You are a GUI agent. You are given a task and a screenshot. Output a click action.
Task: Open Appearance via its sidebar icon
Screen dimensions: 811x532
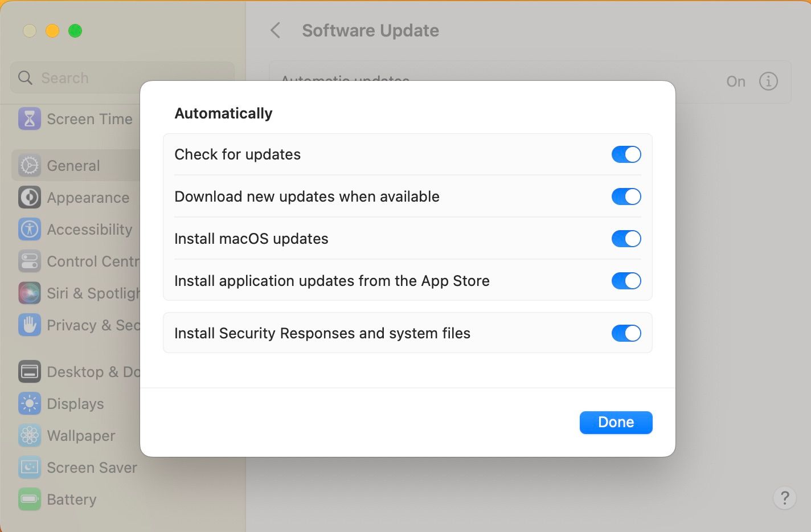coord(30,198)
